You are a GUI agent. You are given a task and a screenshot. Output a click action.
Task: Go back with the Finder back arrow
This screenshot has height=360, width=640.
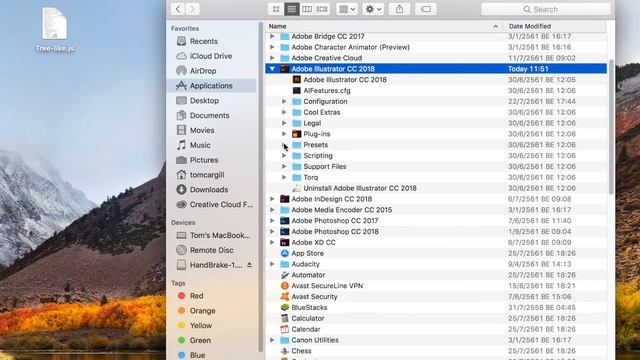coord(178,9)
